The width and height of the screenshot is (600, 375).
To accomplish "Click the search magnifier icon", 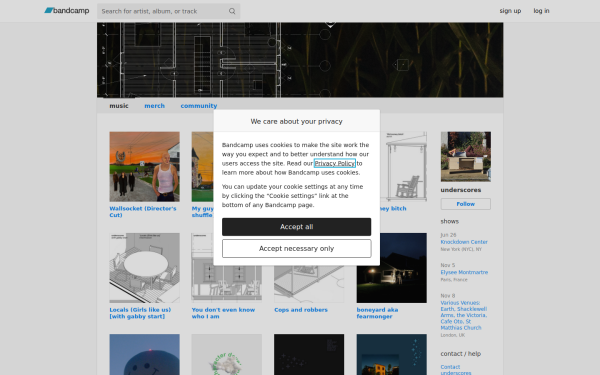I will [232, 11].
